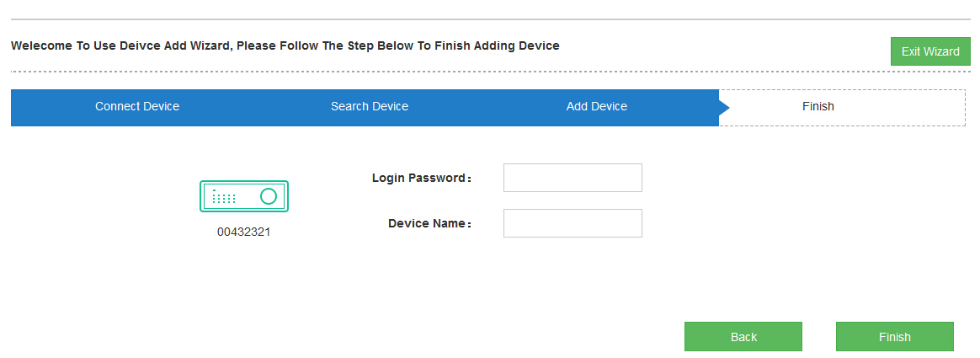The width and height of the screenshot is (980, 358).
Task: Focus the Login Password input field
Action: (x=573, y=178)
